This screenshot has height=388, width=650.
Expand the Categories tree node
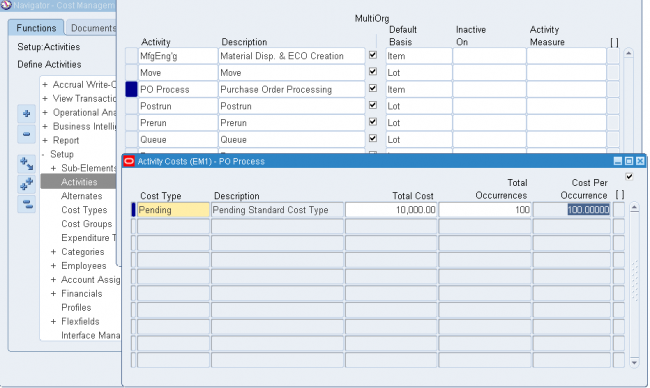53,252
